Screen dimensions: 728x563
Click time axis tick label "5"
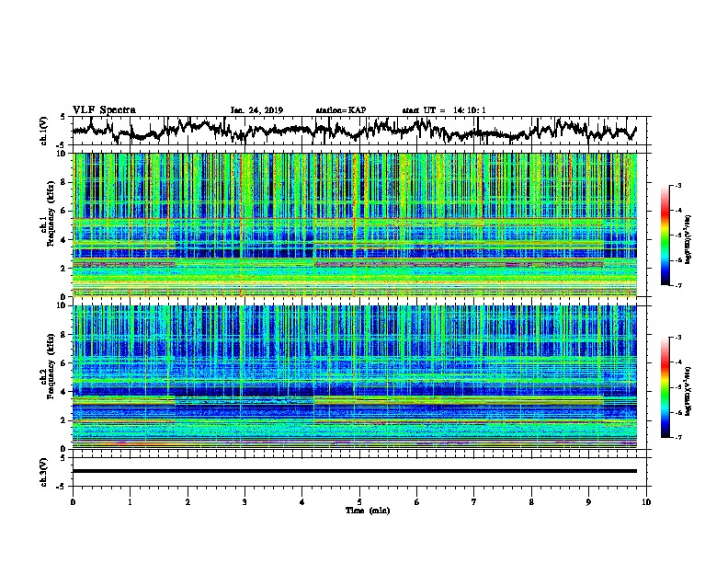(359, 502)
